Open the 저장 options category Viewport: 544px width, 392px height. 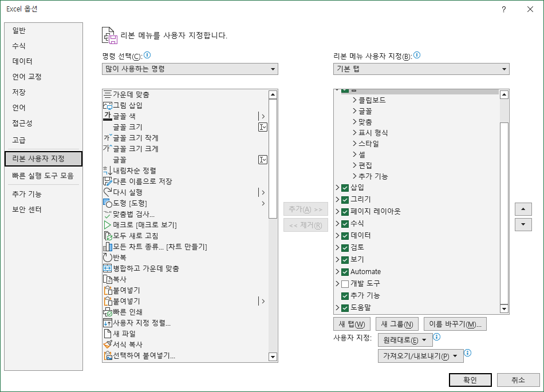click(44, 92)
